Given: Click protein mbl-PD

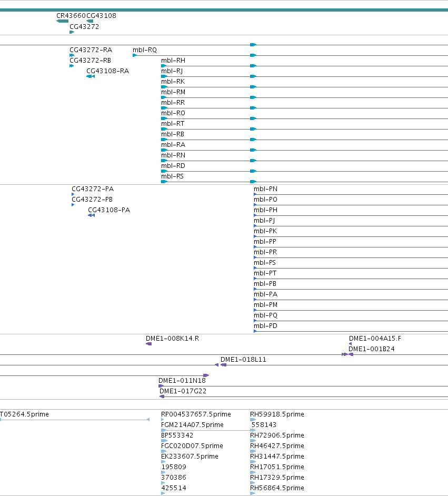Looking at the screenshot, I should [265, 326].
